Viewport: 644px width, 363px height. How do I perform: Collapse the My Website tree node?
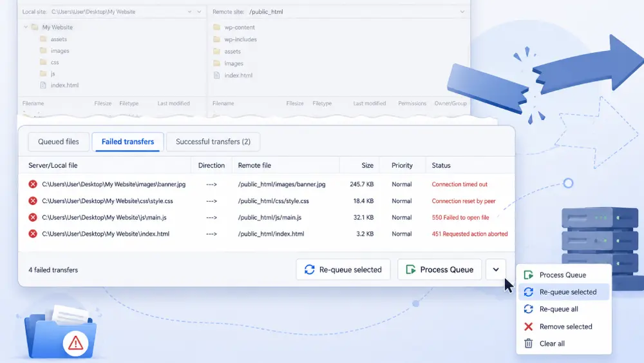(x=26, y=27)
